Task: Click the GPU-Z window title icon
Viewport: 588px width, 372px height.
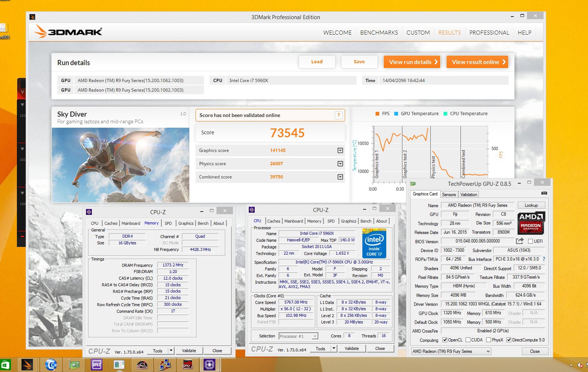Action: [x=413, y=184]
